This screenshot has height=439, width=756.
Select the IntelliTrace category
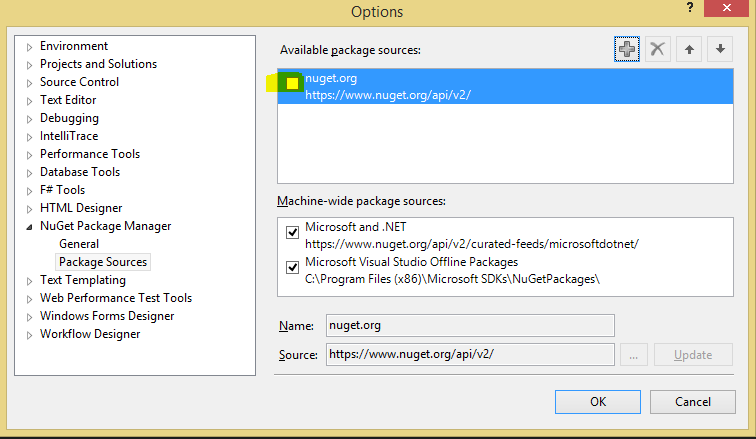coord(69,136)
